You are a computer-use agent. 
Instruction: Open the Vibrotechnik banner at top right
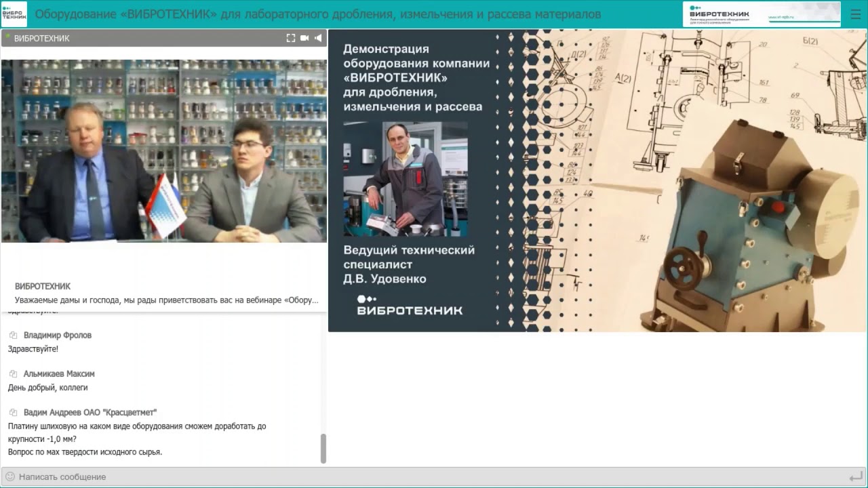[x=762, y=14]
